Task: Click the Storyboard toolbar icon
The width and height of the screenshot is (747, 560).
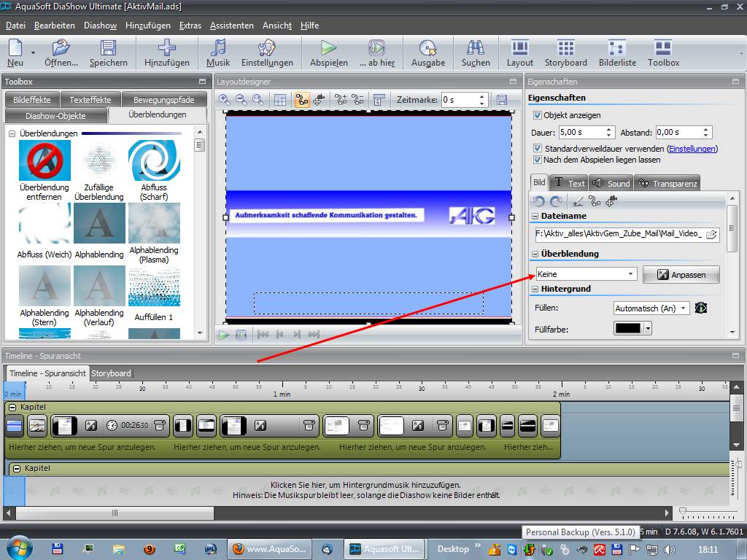Action: coord(565,48)
